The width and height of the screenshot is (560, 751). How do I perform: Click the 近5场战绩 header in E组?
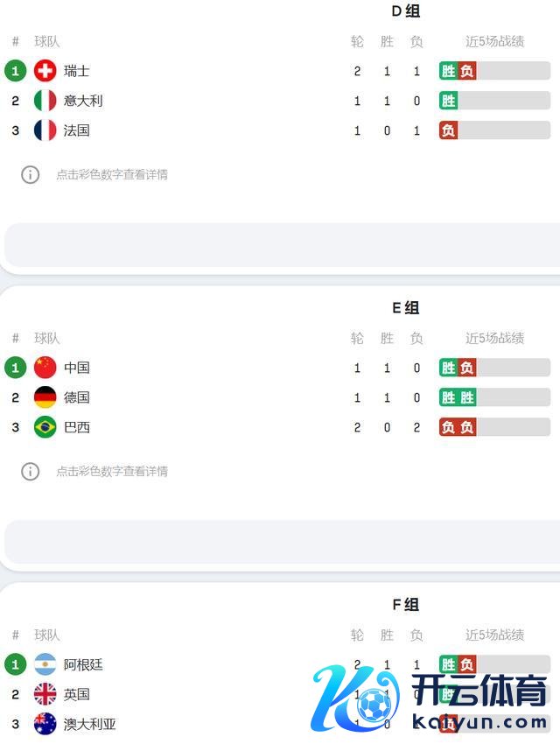point(494,338)
